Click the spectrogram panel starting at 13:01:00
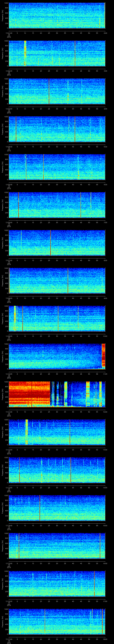 [57, 16]
